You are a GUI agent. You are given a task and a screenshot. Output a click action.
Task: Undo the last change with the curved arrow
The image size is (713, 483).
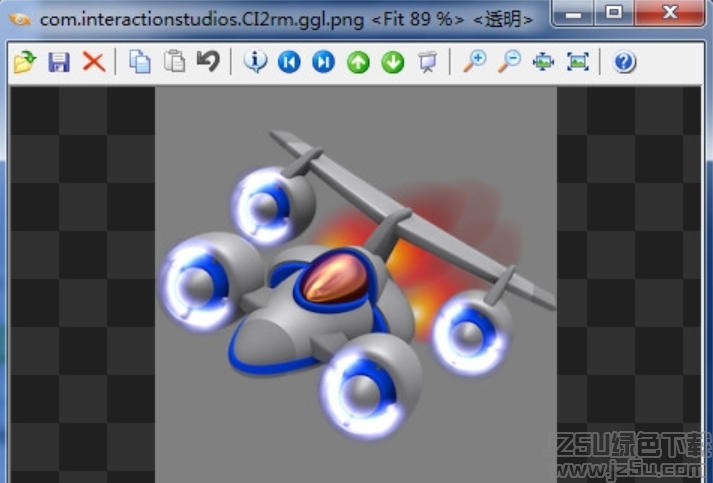[208, 61]
